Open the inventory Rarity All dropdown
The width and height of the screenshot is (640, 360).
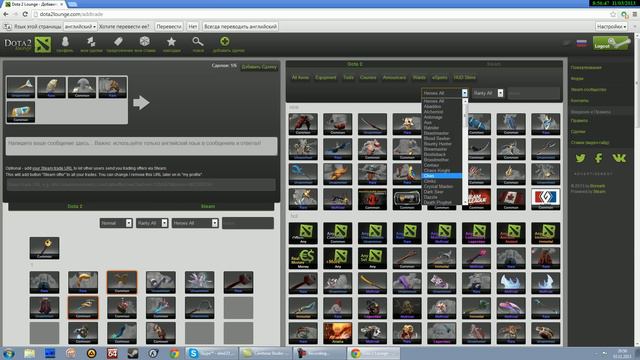click(152, 223)
